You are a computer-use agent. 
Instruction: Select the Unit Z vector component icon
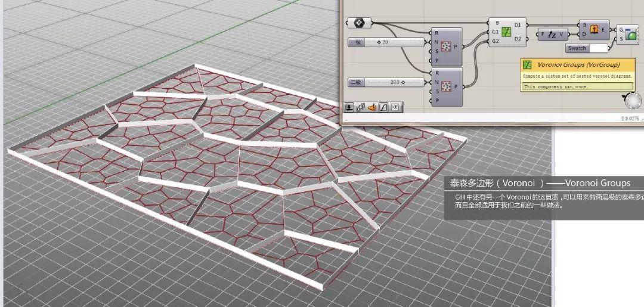[552, 35]
